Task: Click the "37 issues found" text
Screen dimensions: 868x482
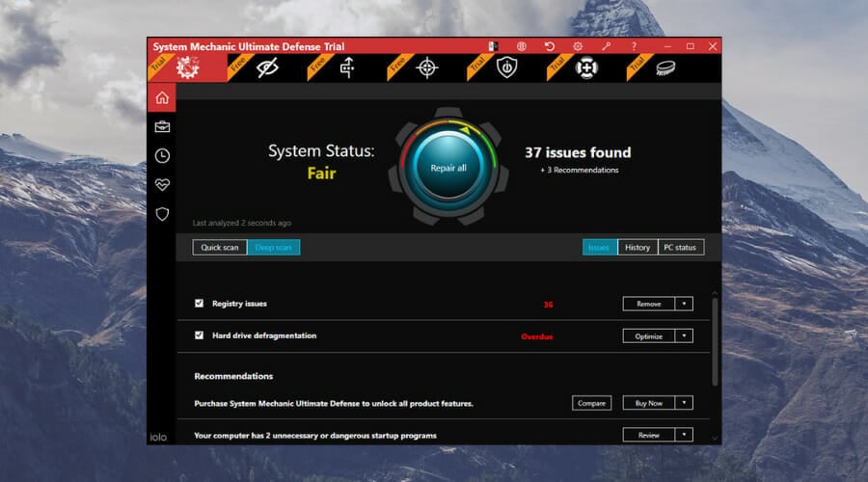Action: click(x=578, y=152)
